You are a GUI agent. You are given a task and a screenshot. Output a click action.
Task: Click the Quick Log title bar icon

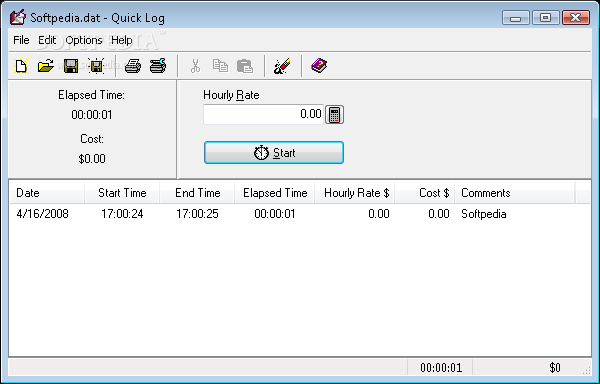[x=18, y=17]
